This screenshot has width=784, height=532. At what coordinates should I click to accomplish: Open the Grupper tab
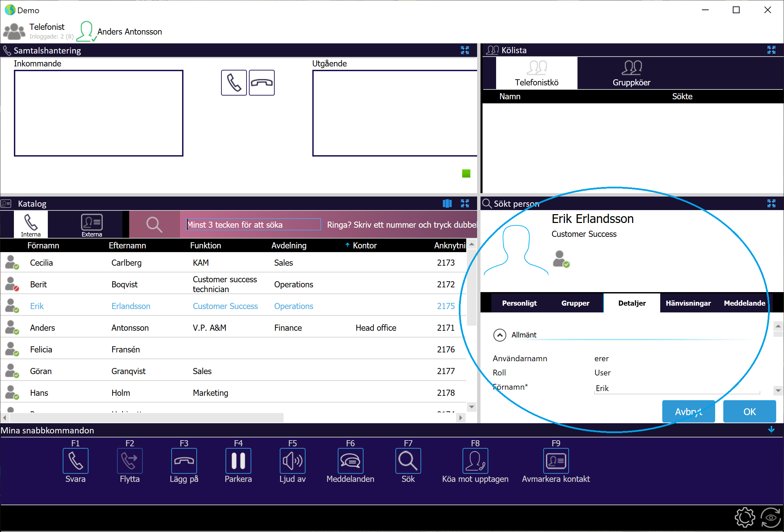[x=575, y=303]
